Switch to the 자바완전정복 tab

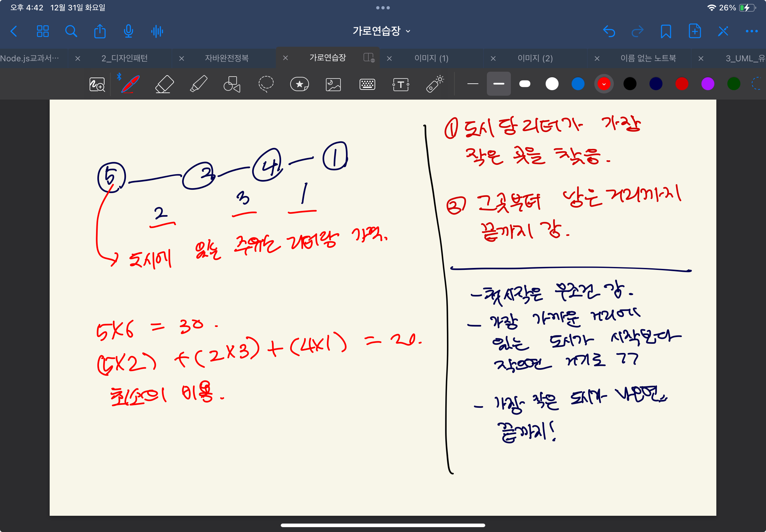click(227, 58)
